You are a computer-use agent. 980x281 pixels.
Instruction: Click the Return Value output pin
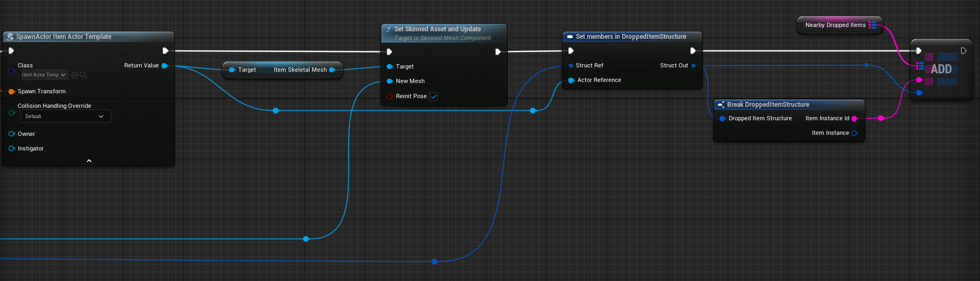coord(165,66)
